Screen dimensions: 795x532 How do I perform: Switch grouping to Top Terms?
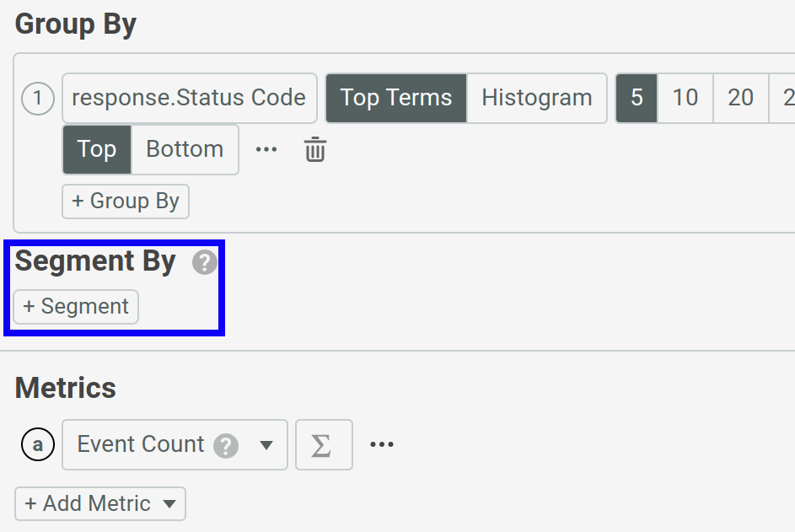(395, 99)
